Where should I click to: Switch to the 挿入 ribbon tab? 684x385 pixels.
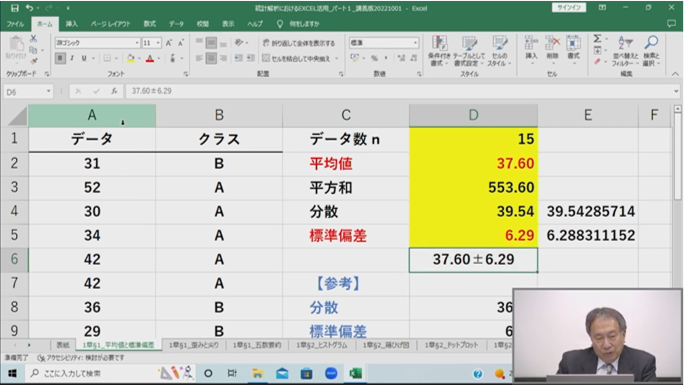[x=72, y=24]
